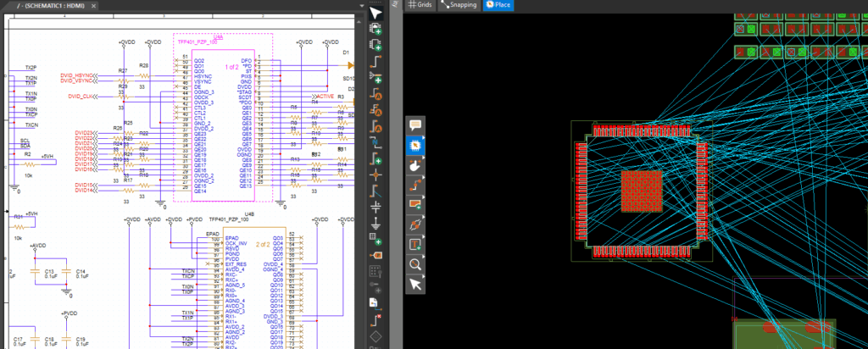This screenshot has width=868, height=349.
Task: Choose the Route trace tool in PCB toolbar
Action: [415, 186]
